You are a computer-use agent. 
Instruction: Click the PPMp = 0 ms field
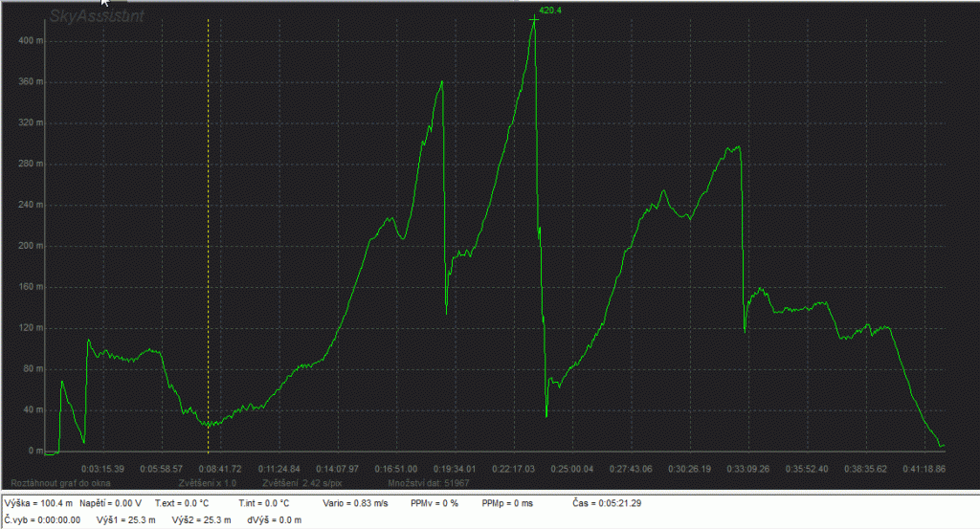(x=507, y=502)
